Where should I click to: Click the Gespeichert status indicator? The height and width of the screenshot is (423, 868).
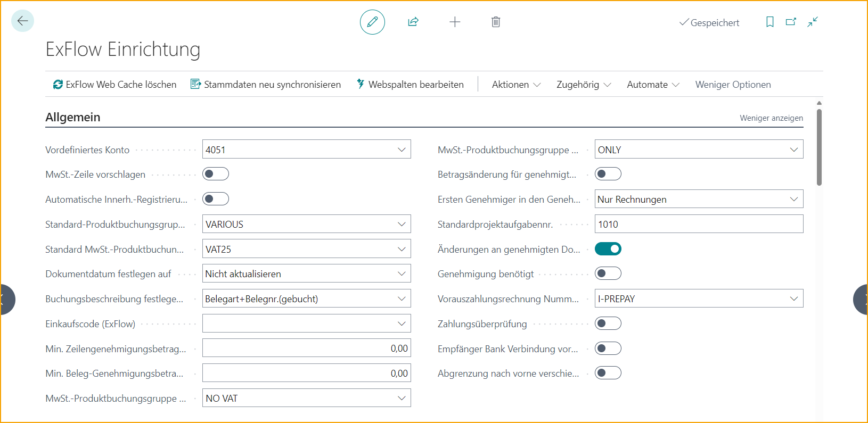point(709,22)
